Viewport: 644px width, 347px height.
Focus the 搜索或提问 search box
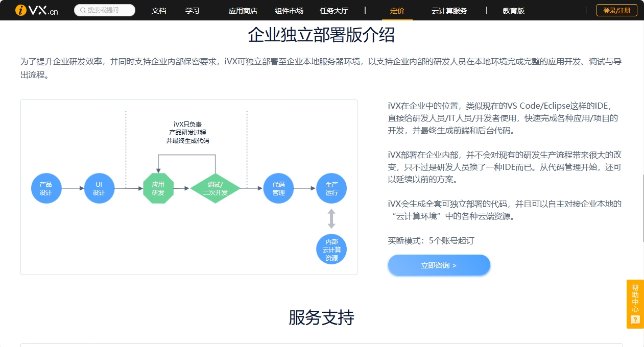click(x=105, y=10)
